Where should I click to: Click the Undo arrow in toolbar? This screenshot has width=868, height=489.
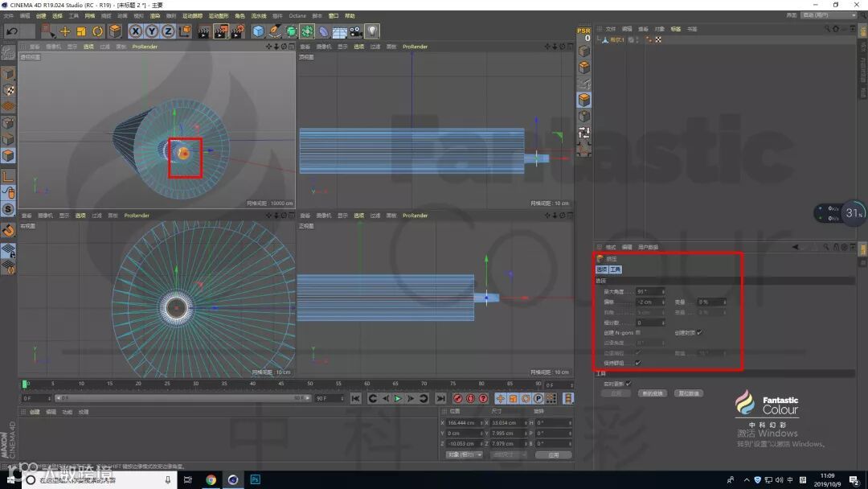[x=11, y=31]
